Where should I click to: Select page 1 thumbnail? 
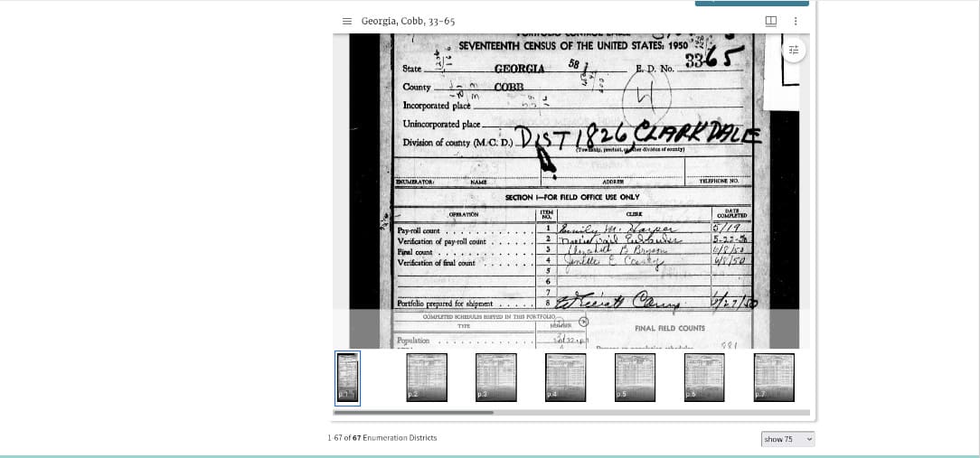(x=347, y=378)
